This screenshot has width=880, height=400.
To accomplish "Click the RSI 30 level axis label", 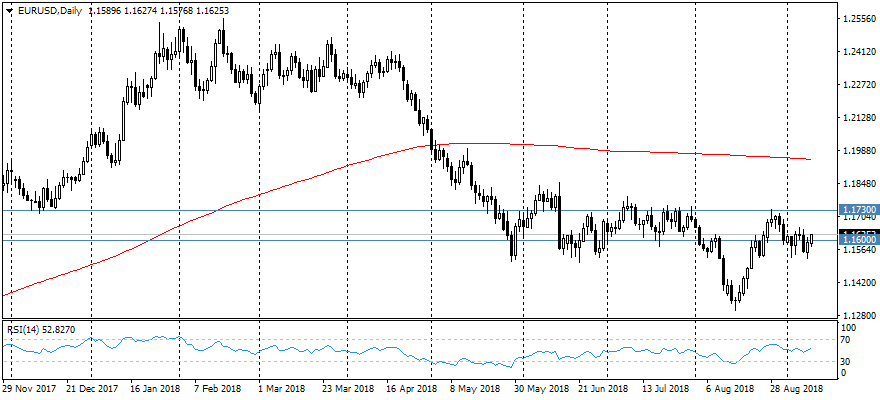I will click(x=846, y=361).
